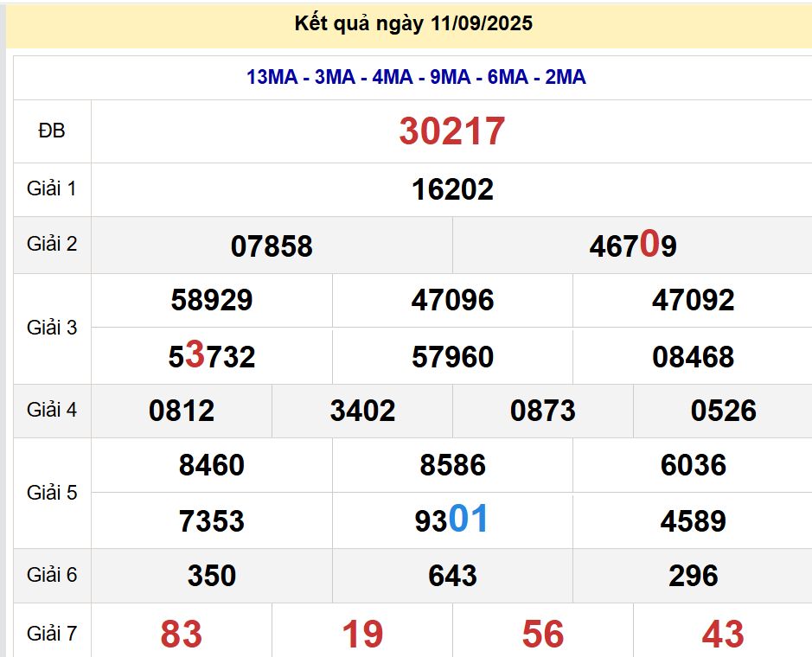Select the Giải 4 number 0526
This screenshot has width=812, height=657.
[723, 411]
